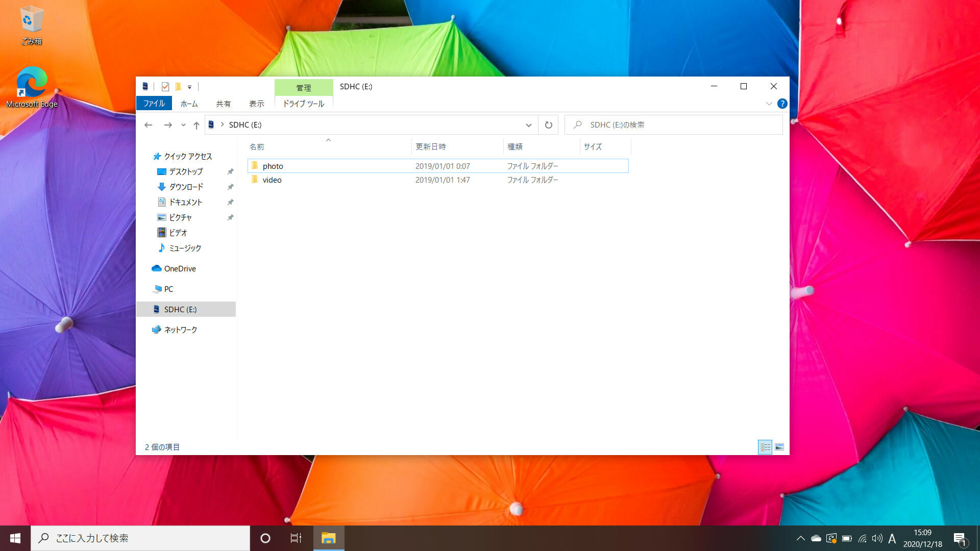Screen dimensions: 980x551
Task: Sort by the 更新日時 column header
Action: tap(457, 147)
